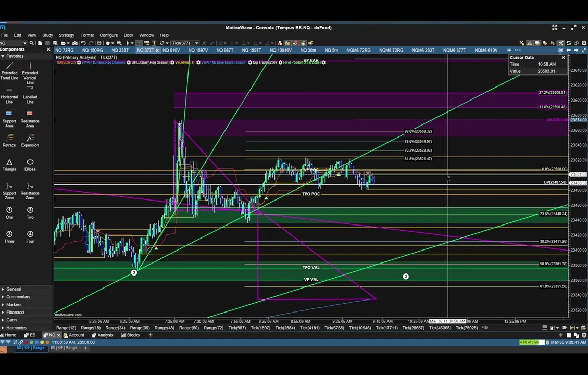Select the Labelled Line tool
Viewport: 588px width, 375px height.
(x=30, y=95)
